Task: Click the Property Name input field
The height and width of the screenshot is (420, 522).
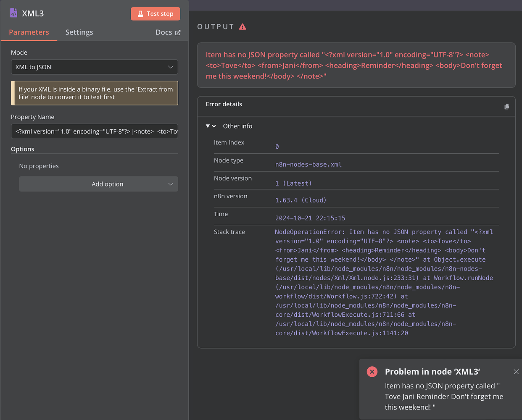Action: pos(94,131)
